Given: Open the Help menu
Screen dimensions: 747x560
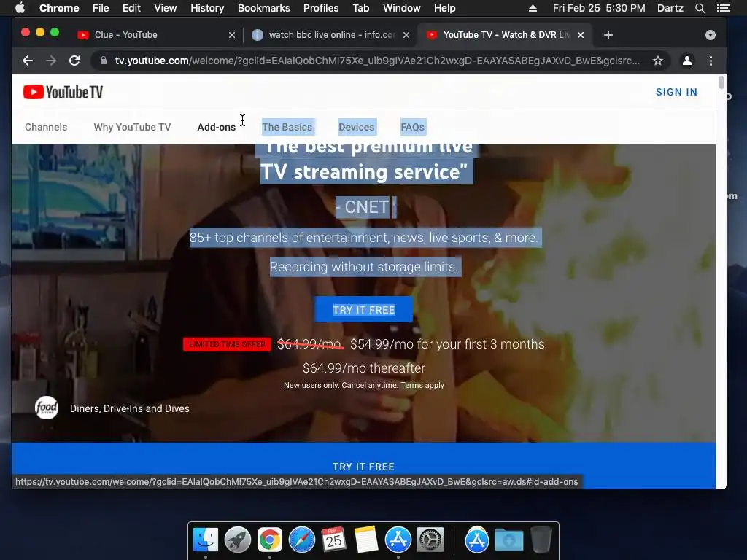Looking at the screenshot, I should [444, 8].
